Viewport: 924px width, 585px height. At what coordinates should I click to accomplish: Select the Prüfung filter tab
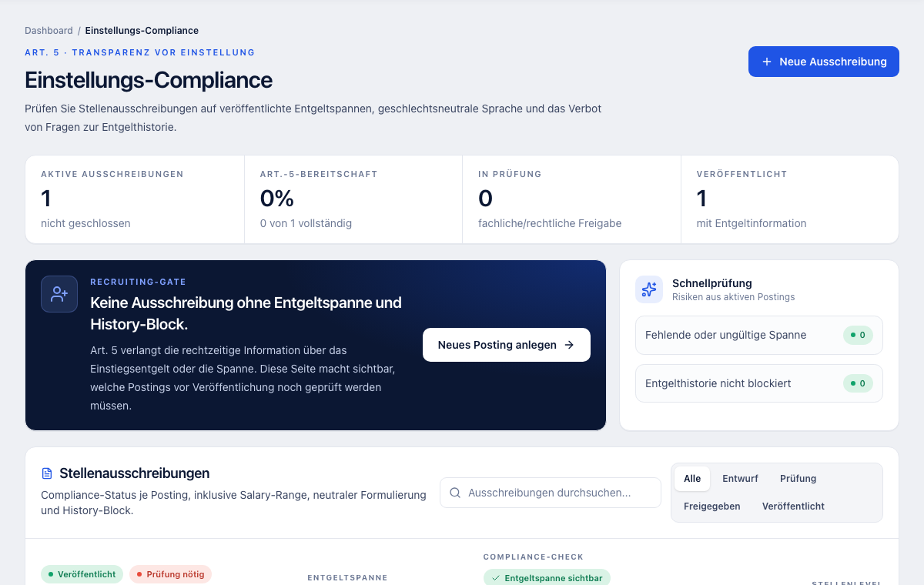[798, 479]
